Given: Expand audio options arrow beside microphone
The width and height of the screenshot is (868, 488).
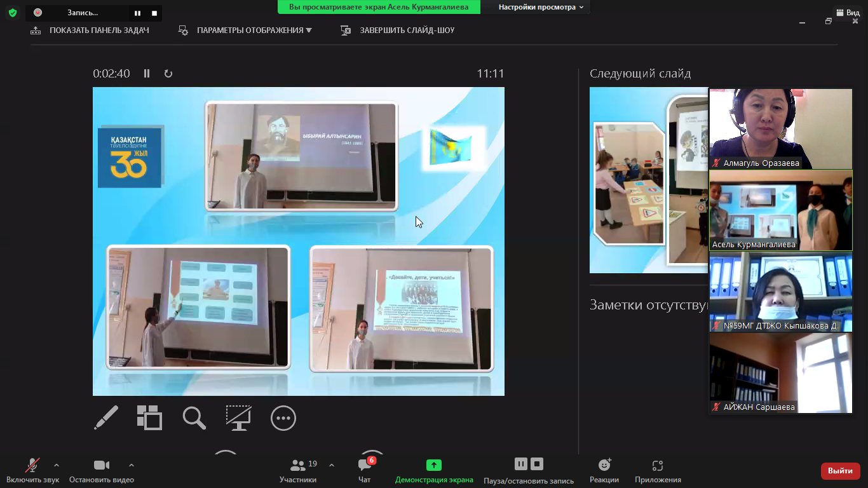Looking at the screenshot, I should (x=57, y=465).
